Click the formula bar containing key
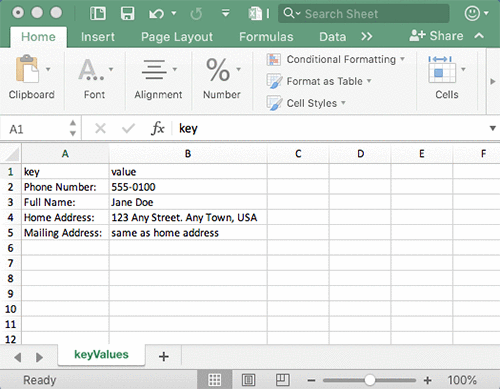This screenshot has width=500, height=389. point(330,128)
